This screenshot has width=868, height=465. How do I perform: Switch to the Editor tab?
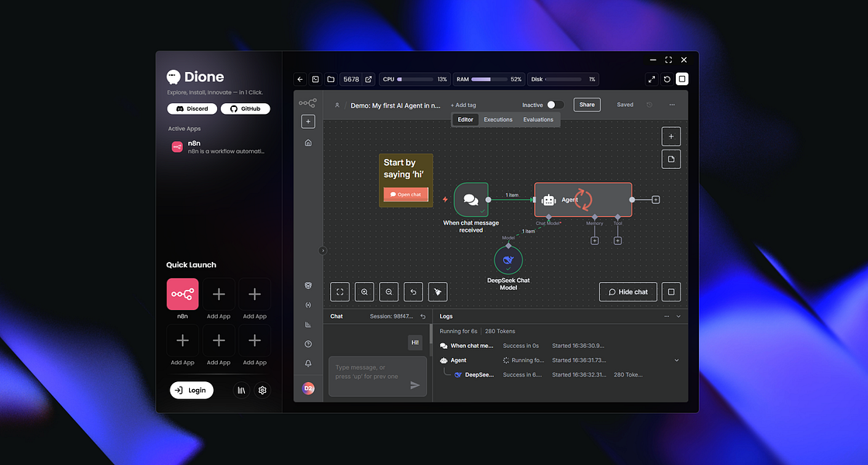click(466, 119)
